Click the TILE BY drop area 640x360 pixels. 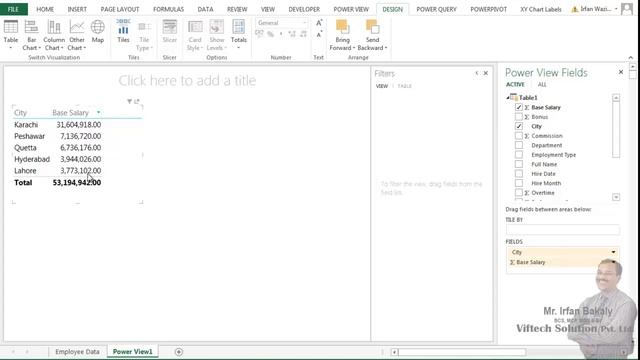[x=562, y=230]
